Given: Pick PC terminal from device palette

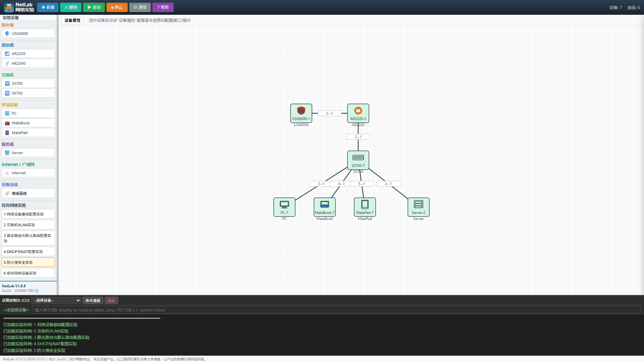Looking at the screenshot, I should click(x=29, y=113).
